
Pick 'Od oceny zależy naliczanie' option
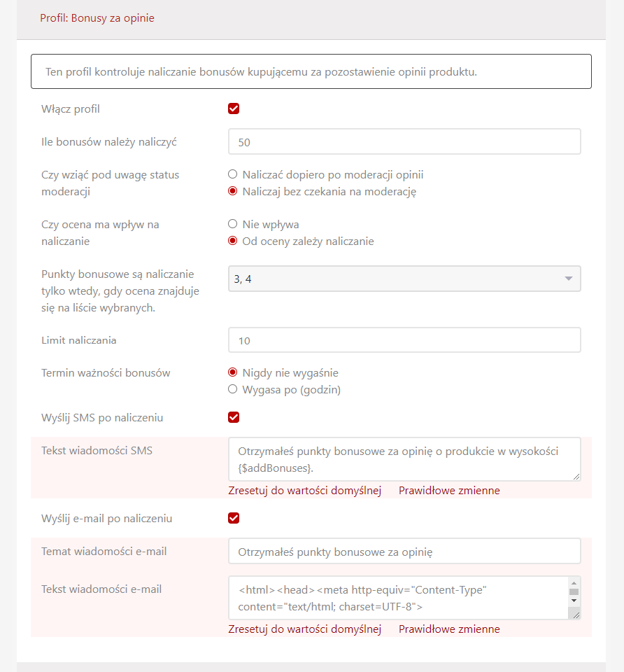click(233, 241)
